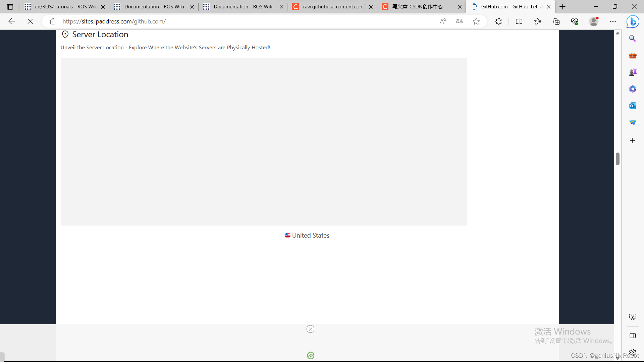This screenshot has width=644, height=362.
Task: Add this page to favorites star
Action: coord(476,21)
